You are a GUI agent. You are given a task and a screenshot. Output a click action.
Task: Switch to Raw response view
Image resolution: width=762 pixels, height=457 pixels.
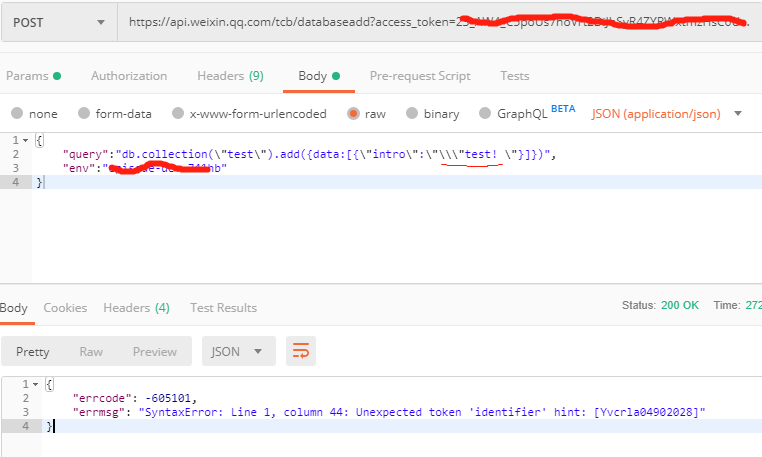[91, 352]
